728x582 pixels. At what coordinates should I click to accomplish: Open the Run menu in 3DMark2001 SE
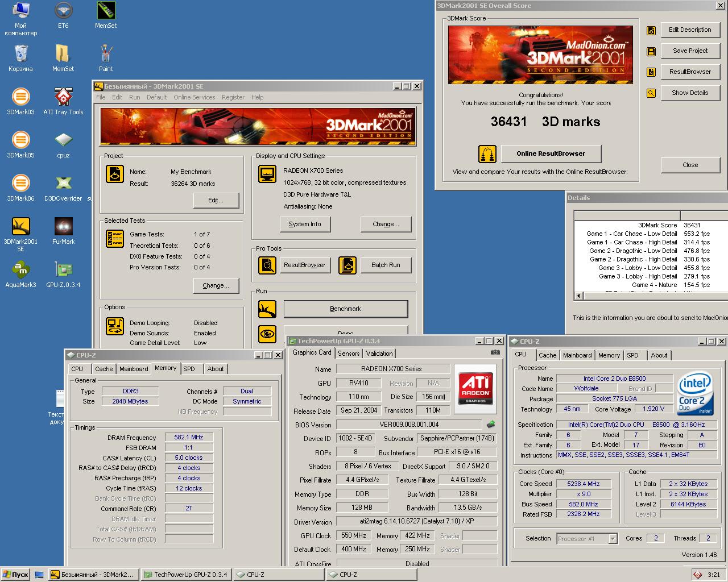coord(134,97)
